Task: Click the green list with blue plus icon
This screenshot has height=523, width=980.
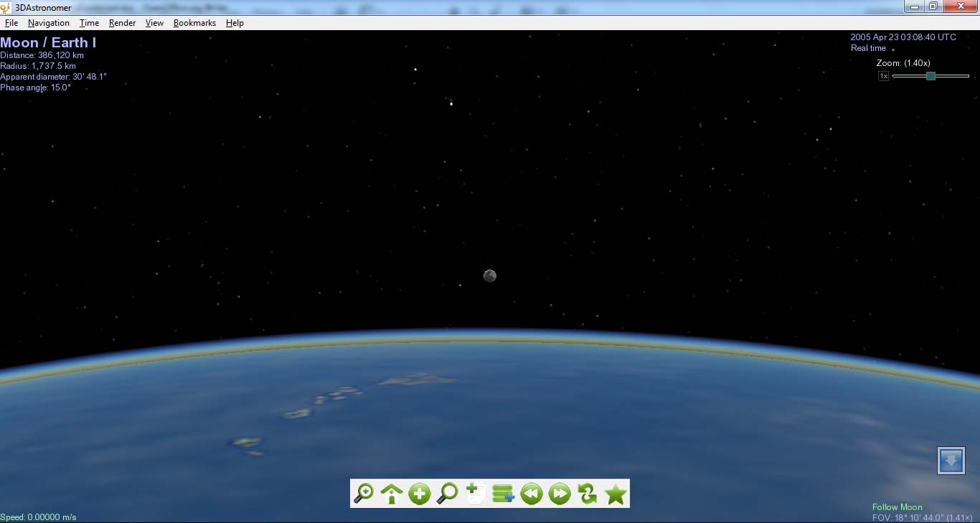Action: click(x=504, y=494)
